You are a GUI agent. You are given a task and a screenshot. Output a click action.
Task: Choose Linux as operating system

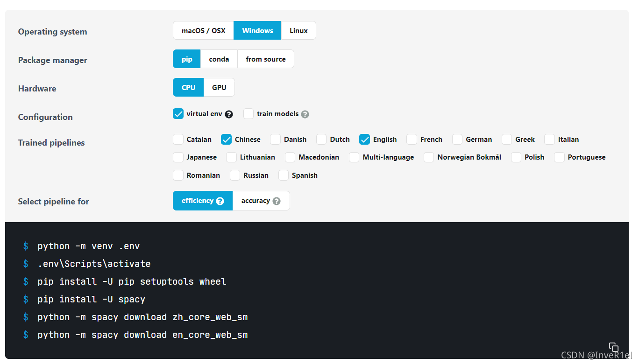tap(298, 31)
